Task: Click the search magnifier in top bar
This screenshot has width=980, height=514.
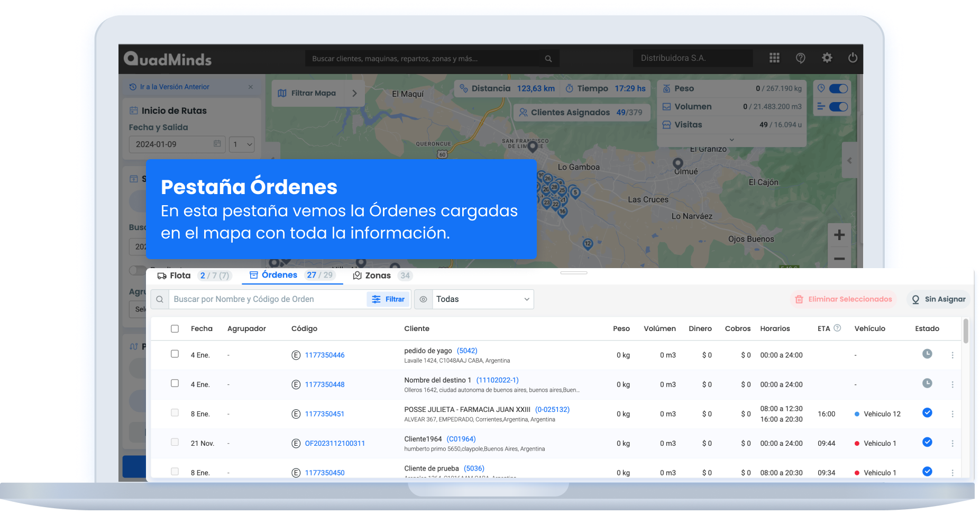Action: [548, 59]
